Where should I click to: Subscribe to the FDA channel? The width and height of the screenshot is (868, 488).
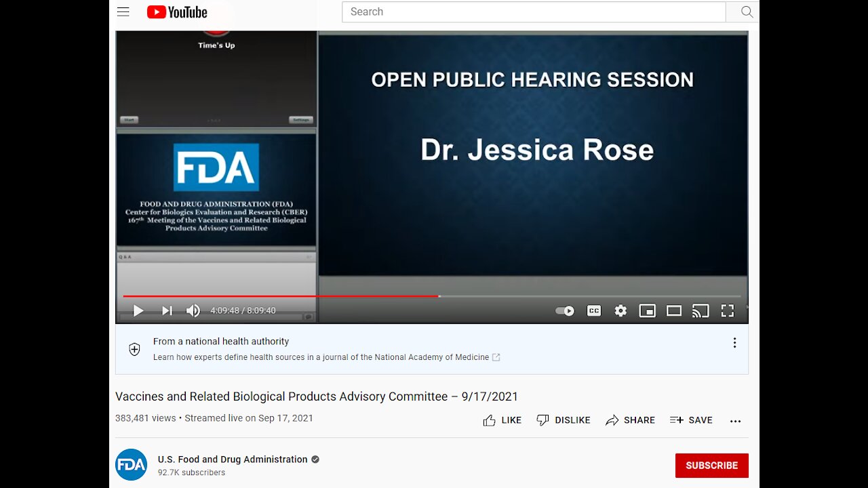[x=712, y=466]
